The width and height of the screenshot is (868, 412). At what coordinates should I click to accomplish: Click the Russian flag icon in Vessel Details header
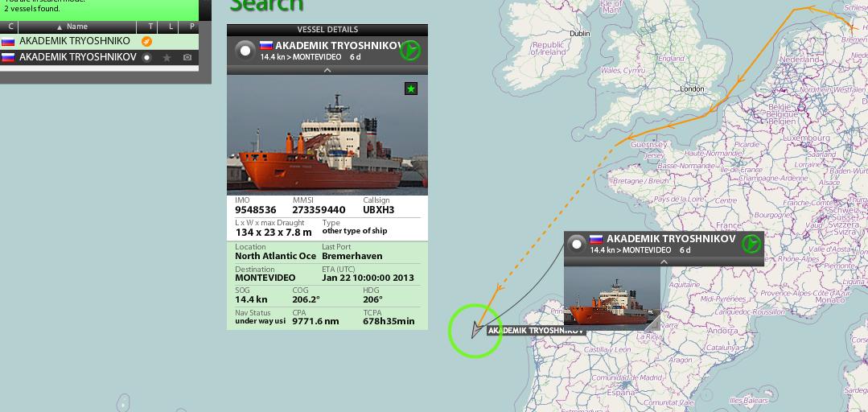pyautogui.click(x=266, y=45)
